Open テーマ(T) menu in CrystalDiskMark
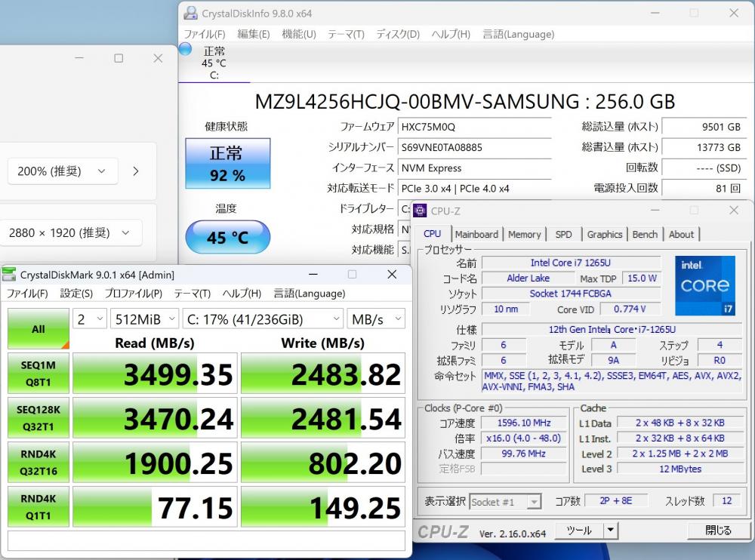The image size is (755, 560). click(x=192, y=294)
